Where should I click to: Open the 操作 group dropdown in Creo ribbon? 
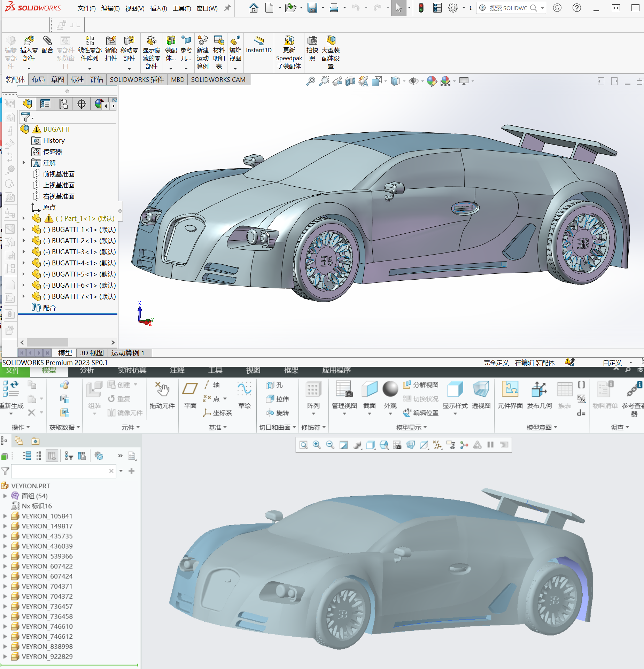click(21, 427)
